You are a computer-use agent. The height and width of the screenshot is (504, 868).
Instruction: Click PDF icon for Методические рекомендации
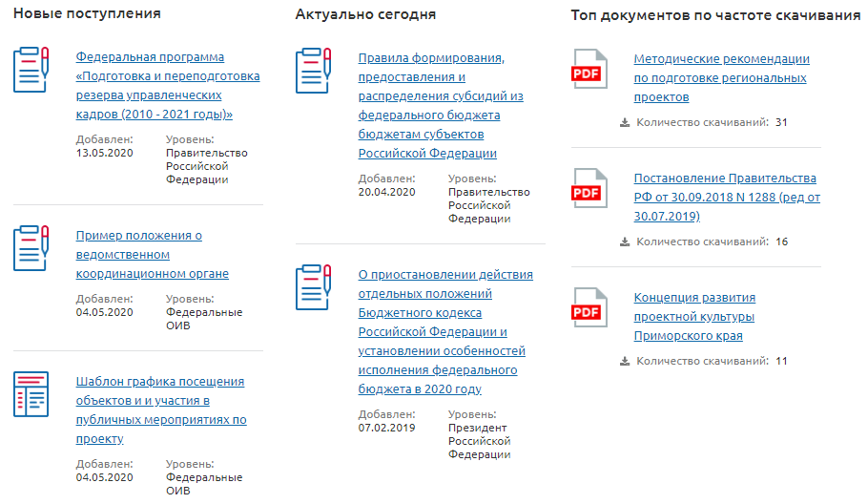point(588,70)
